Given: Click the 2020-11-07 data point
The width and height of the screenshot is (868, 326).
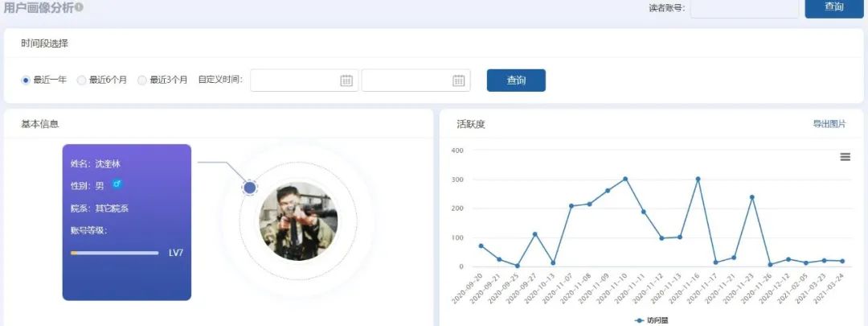Looking at the screenshot, I should tap(571, 206).
